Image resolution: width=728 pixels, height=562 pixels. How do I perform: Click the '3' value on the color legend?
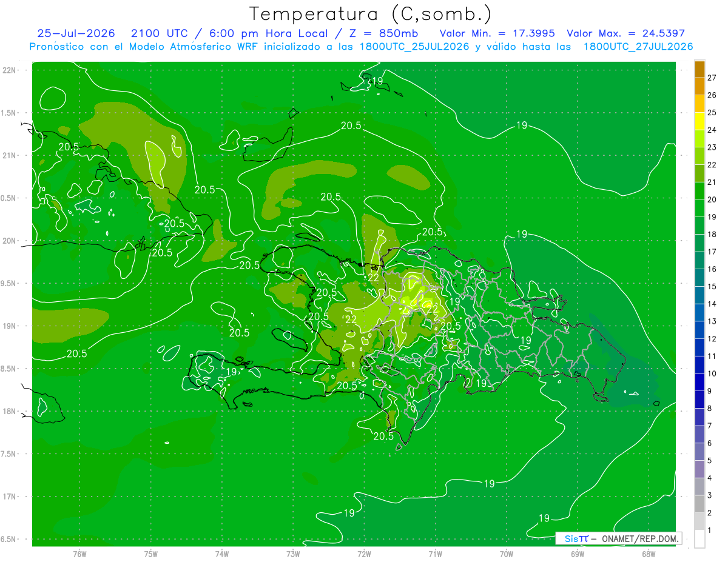(710, 496)
